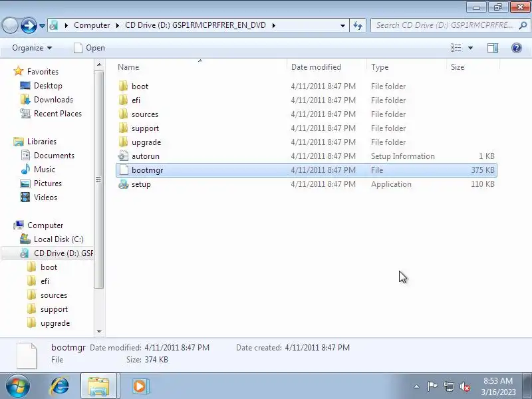The width and height of the screenshot is (532, 399).
Task: Click navigation pane scrollbar down arrow
Action: 99,331
